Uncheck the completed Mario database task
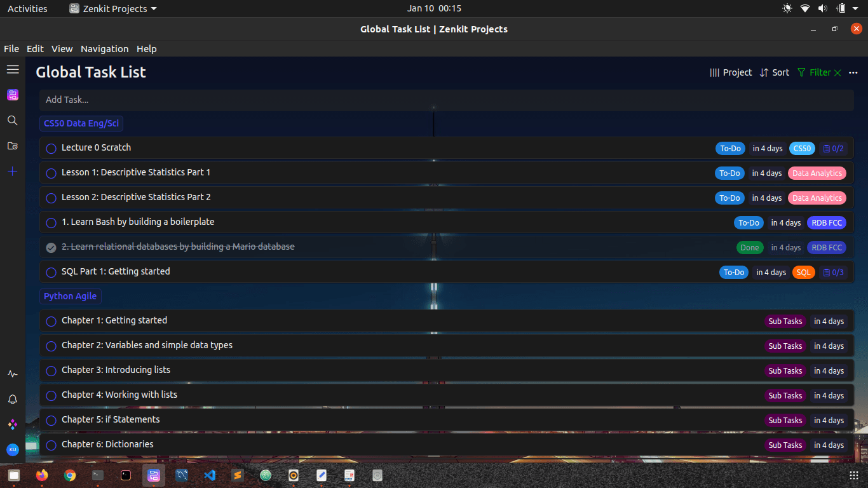The width and height of the screenshot is (868, 488). pyautogui.click(x=51, y=247)
